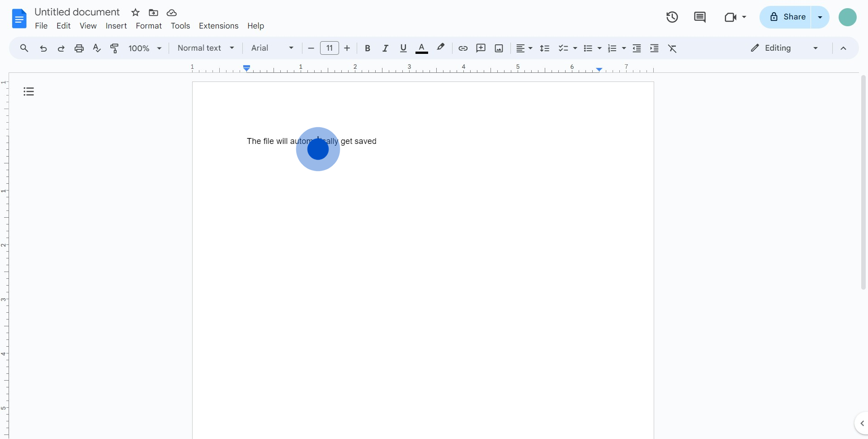
Task: Click the font size field
Action: (330, 48)
